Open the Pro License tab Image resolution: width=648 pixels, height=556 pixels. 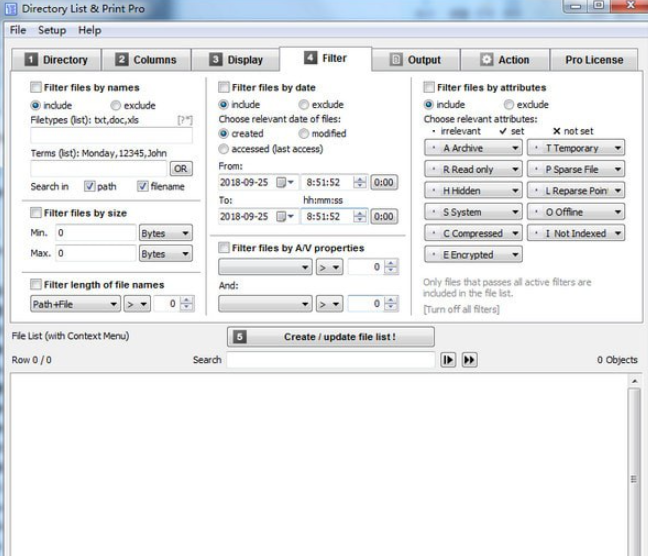coord(594,60)
